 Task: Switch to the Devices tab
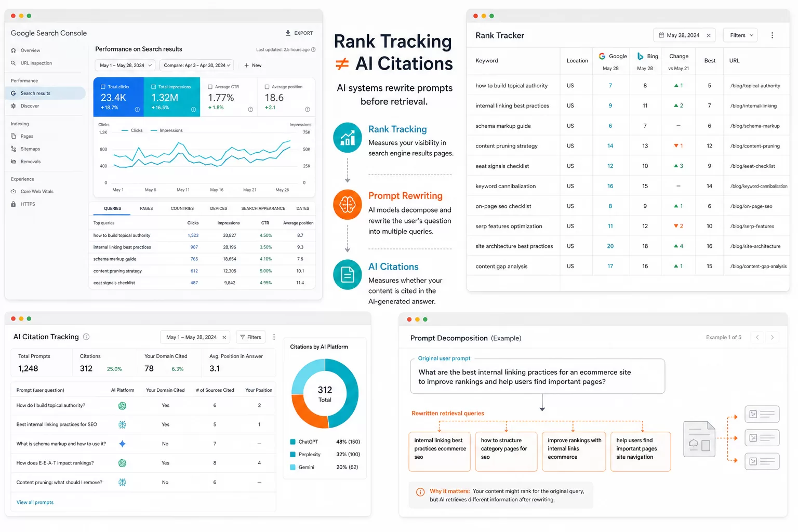pos(219,208)
